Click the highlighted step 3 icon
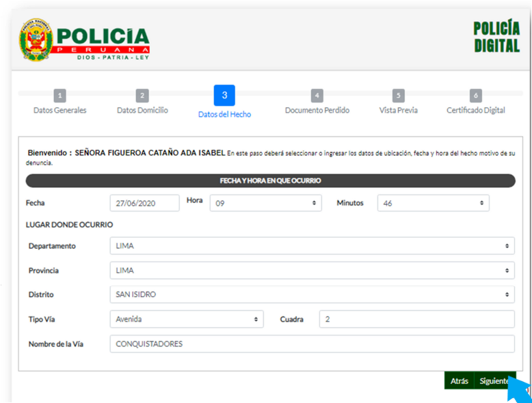 pyautogui.click(x=224, y=96)
